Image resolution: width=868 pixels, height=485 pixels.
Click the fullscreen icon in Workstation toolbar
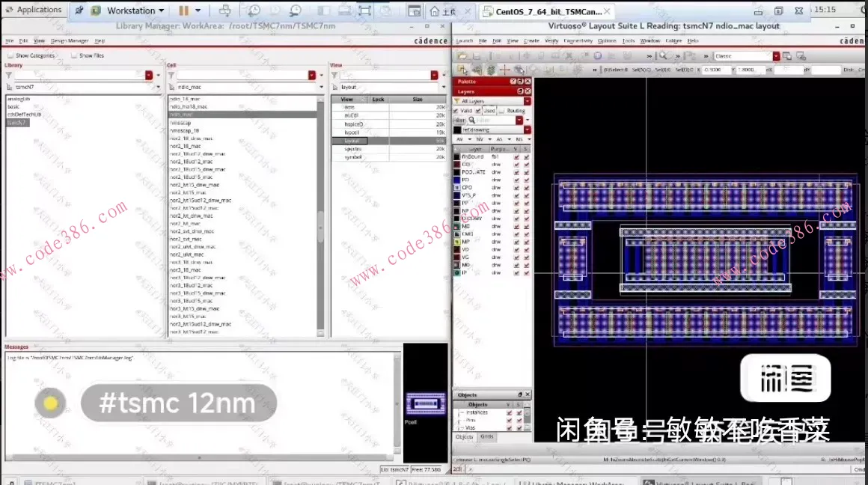(365, 10)
